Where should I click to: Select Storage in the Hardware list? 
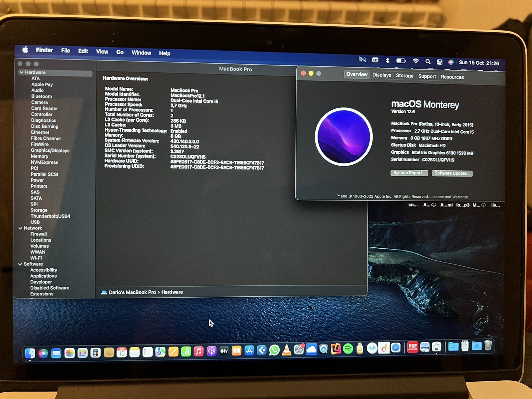pyautogui.click(x=39, y=210)
